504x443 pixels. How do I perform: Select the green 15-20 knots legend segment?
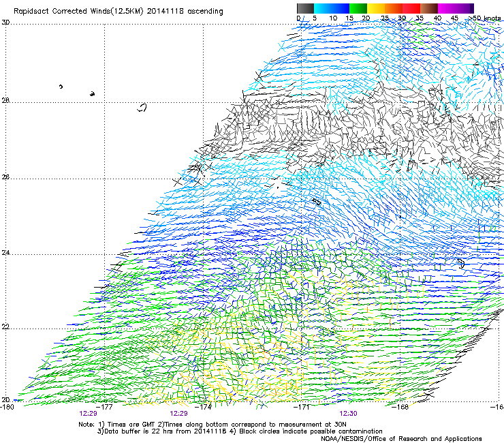[358, 8]
